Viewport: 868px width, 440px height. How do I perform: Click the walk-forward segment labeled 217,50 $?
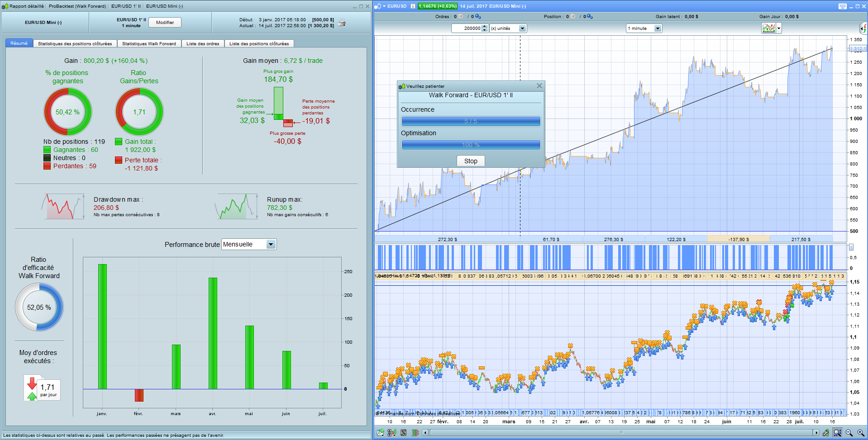point(801,239)
